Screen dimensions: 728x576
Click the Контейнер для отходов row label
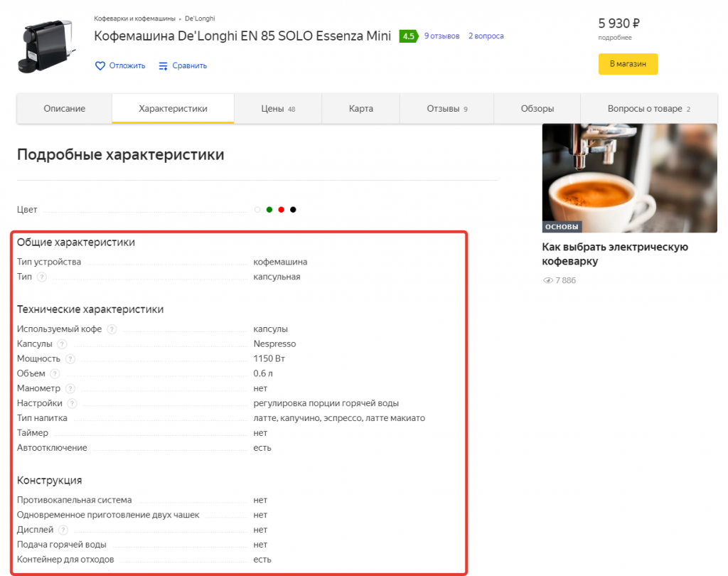coord(65,559)
